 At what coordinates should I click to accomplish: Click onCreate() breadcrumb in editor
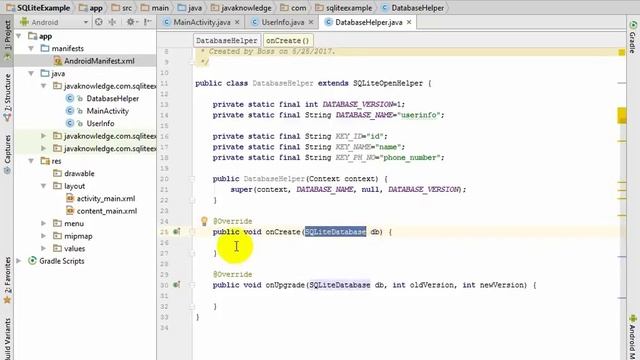click(288, 40)
